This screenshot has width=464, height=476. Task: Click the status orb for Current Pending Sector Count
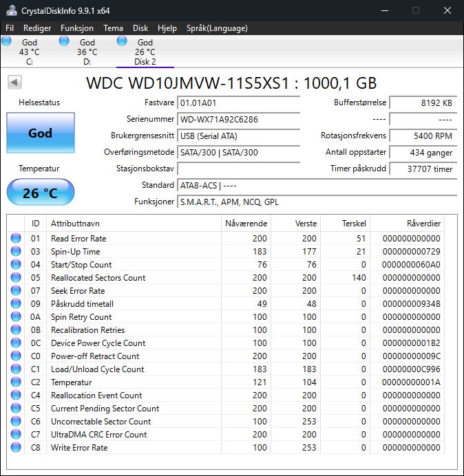coord(16,408)
